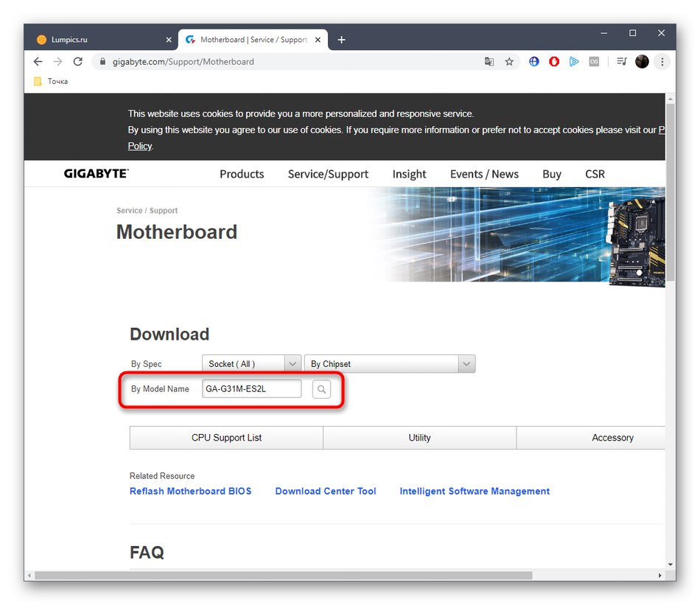Screen dimensions: 700x605
Task: Click the motherboard product image
Action: click(636, 241)
